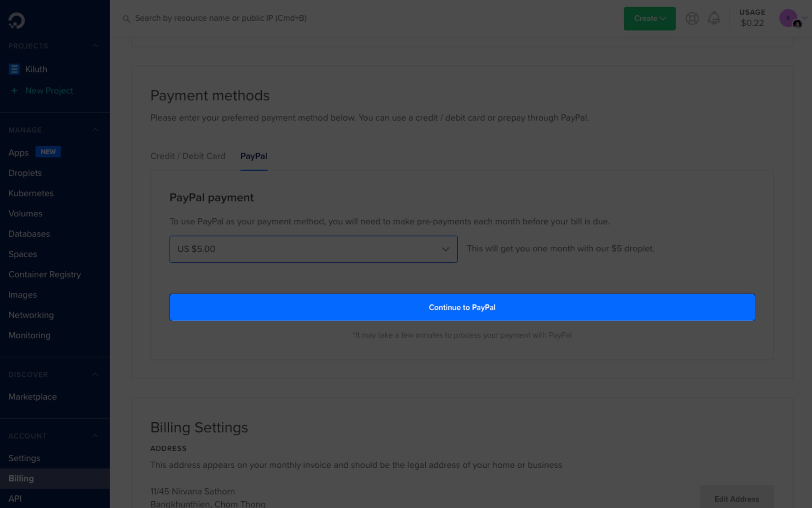812x508 pixels.
Task: Collapse the Manage section
Action: 95,130
